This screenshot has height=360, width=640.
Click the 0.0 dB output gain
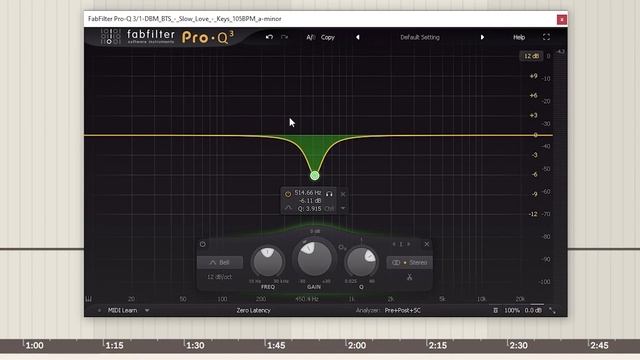click(x=533, y=310)
